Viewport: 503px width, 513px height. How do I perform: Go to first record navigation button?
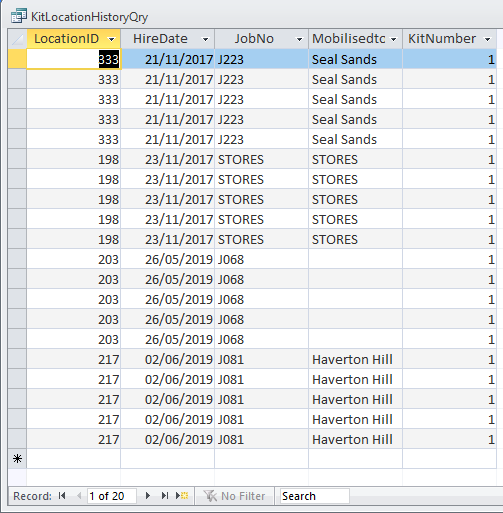(x=62, y=496)
